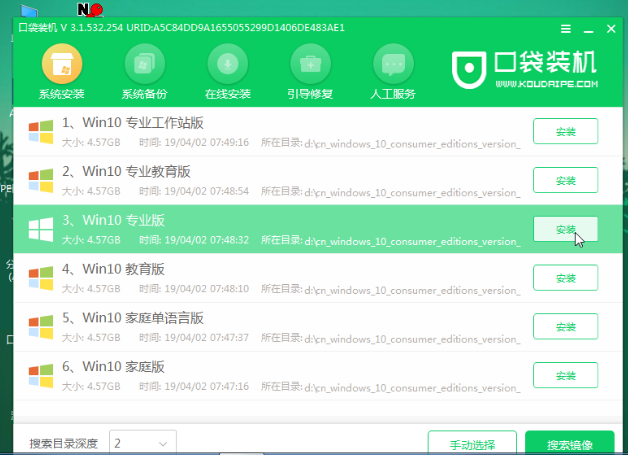Open the 人工服务 support icon
Screen dimensions: 628x455
[393, 66]
